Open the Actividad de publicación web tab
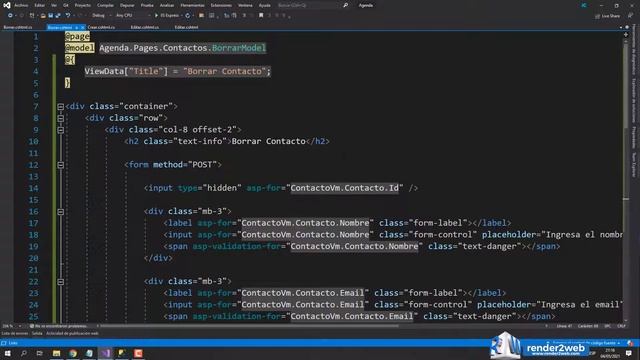 point(72,333)
